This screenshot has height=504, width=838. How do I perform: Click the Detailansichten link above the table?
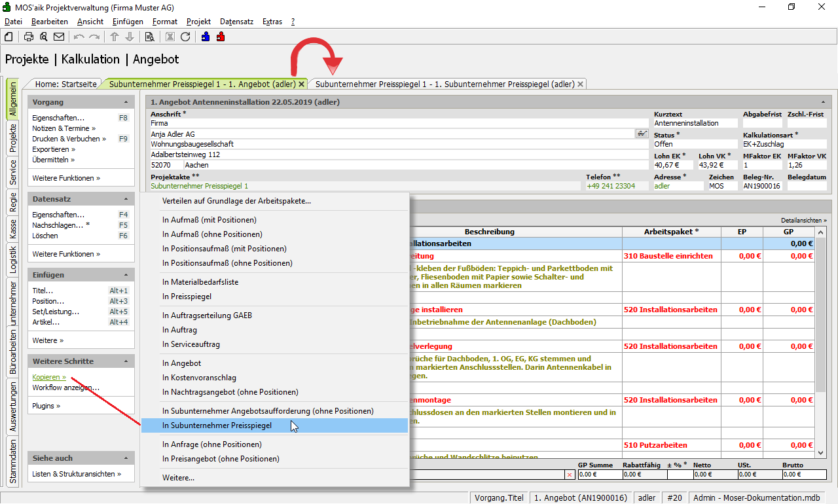pos(803,221)
